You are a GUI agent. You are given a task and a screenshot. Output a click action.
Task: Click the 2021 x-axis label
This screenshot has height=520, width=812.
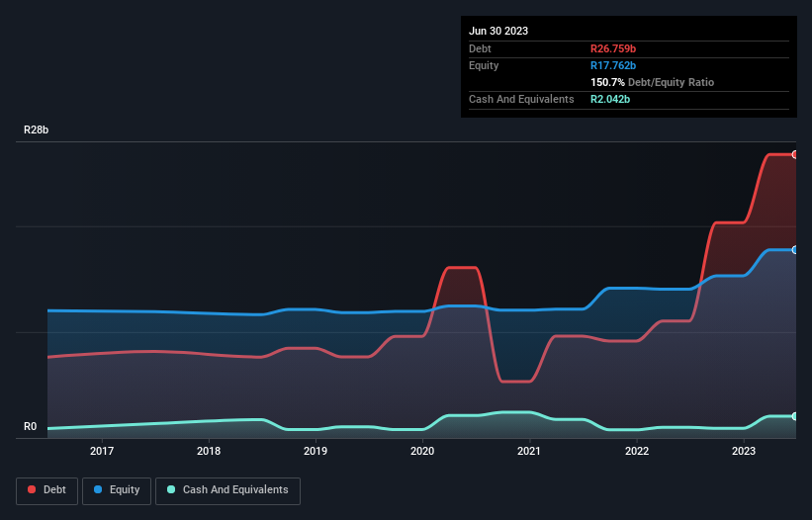tap(529, 451)
